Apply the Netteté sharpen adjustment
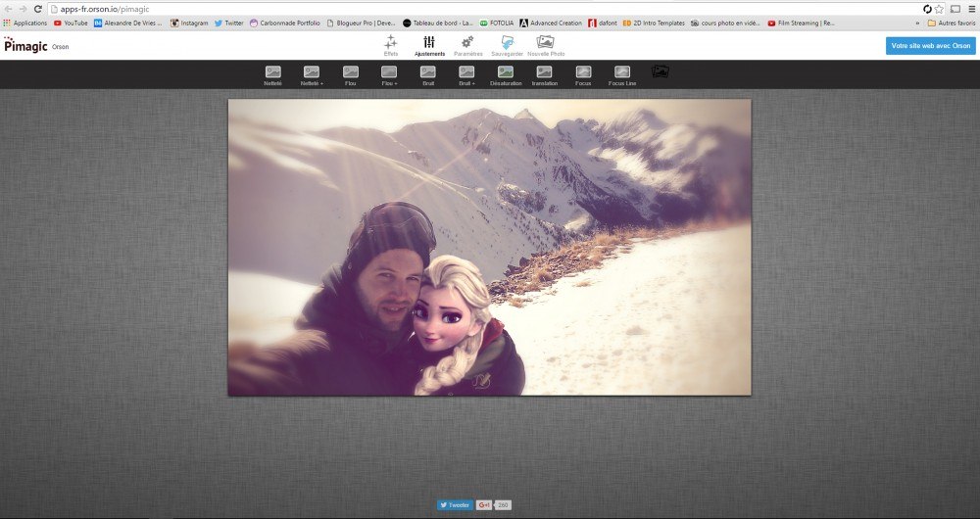The width and height of the screenshot is (980, 519). point(272,72)
